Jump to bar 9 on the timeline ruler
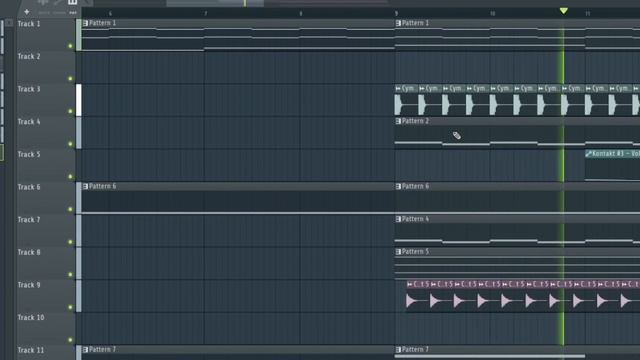Screen dimensions: 640x360 click(396, 14)
